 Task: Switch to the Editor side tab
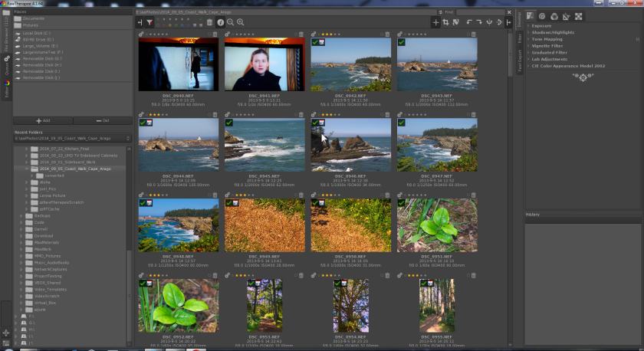[7, 90]
